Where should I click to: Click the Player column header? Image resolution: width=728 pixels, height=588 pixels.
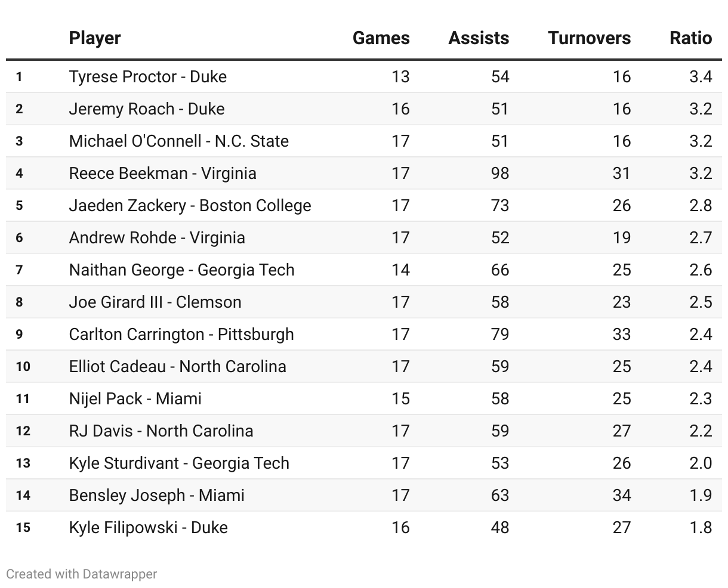click(x=95, y=38)
